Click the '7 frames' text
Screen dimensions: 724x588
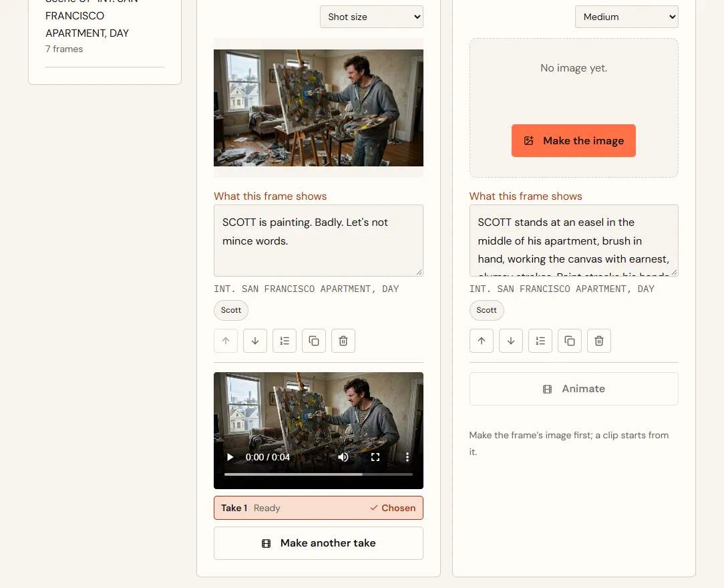pyautogui.click(x=64, y=49)
